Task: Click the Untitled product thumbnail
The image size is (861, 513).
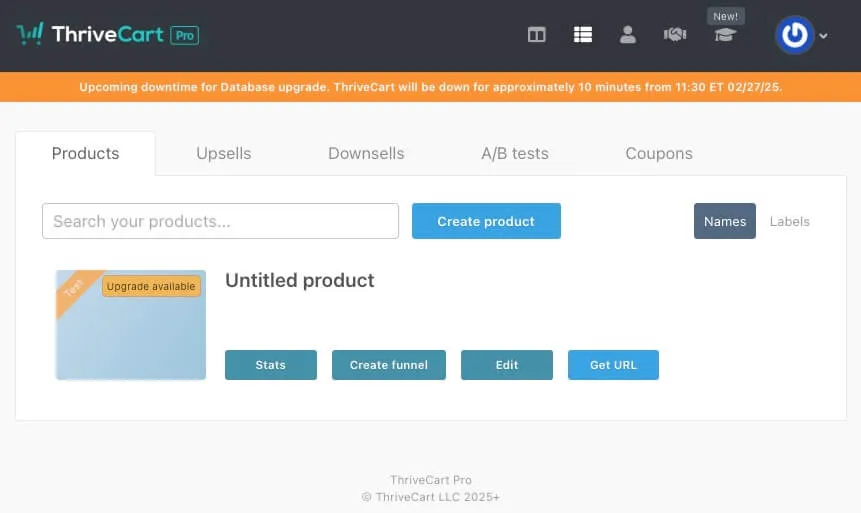Action: pyautogui.click(x=131, y=325)
